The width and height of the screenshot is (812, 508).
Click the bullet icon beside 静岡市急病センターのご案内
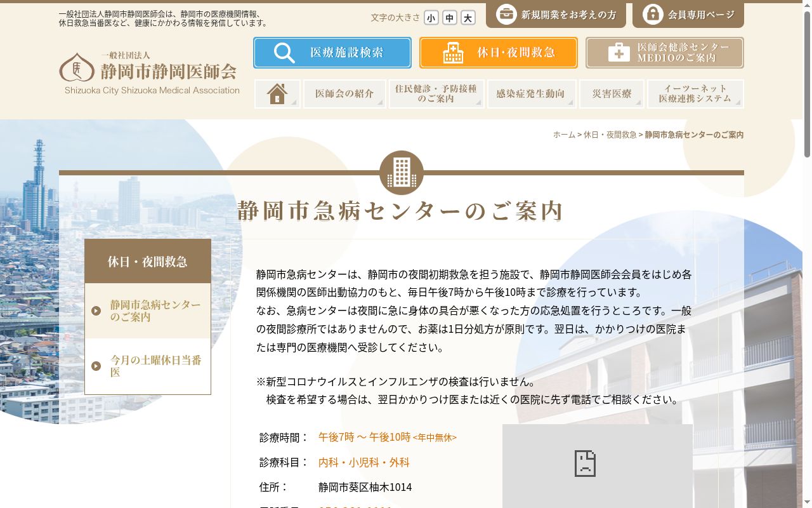point(96,311)
